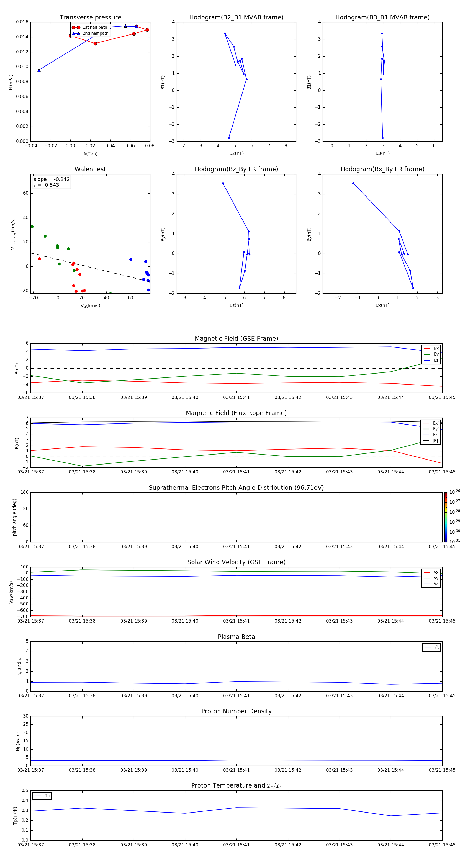
Task: Click the 'Np(#/cc)' axis label
Action: tap(18, 741)
